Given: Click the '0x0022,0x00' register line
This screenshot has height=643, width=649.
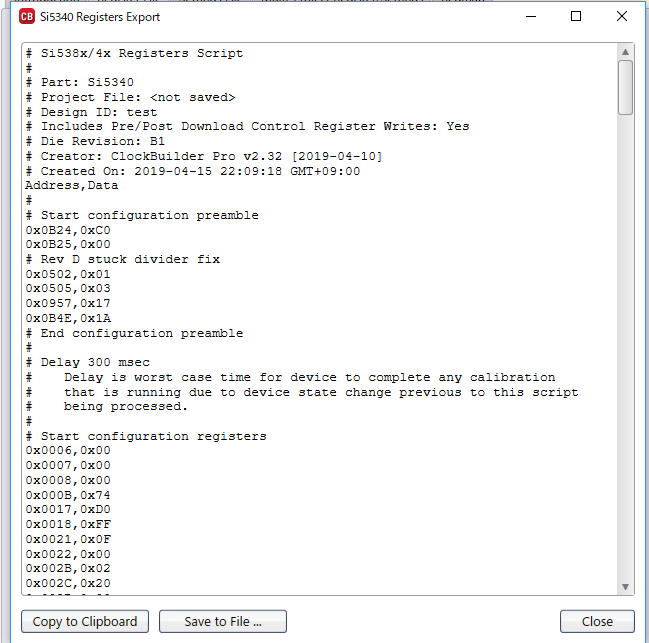Looking at the screenshot, I should [x=68, y=554].
